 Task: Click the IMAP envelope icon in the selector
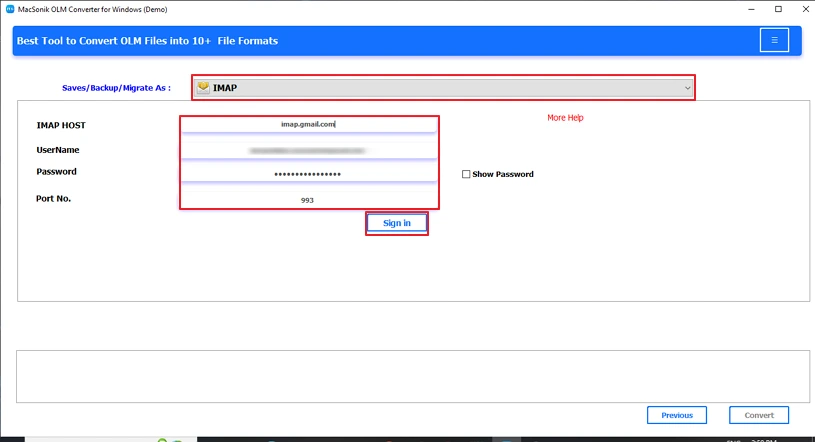pyautogui.click(x=203, y=88)
